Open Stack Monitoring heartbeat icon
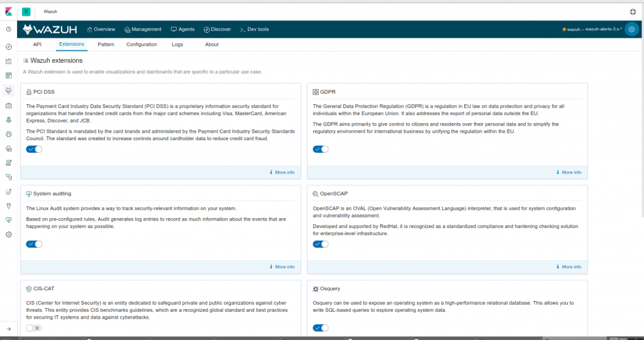 pos(9,220)
